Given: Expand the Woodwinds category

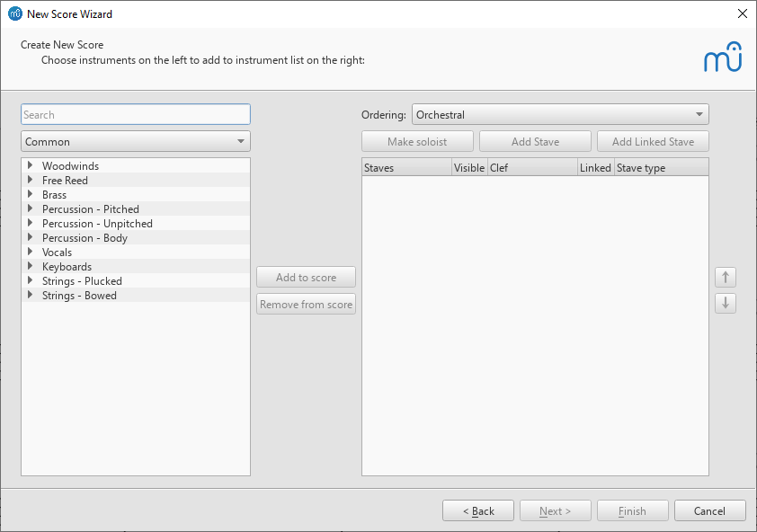Looking at the screenshot, I should [30, 165].
